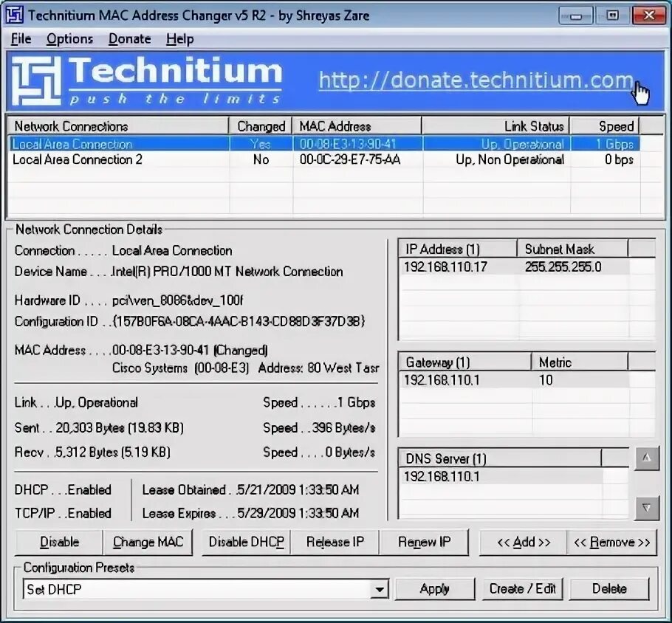Click the Metric column header

tap(580, 362)
